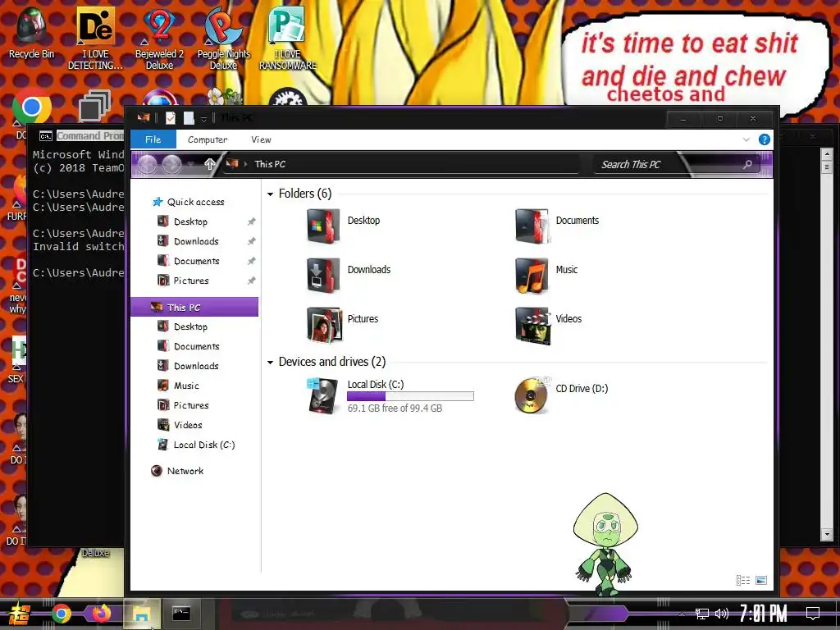The width and height of the screenshot is (840, 630).
Task: Select pinned Pictures under Quick access
Action: pos(191,281)
